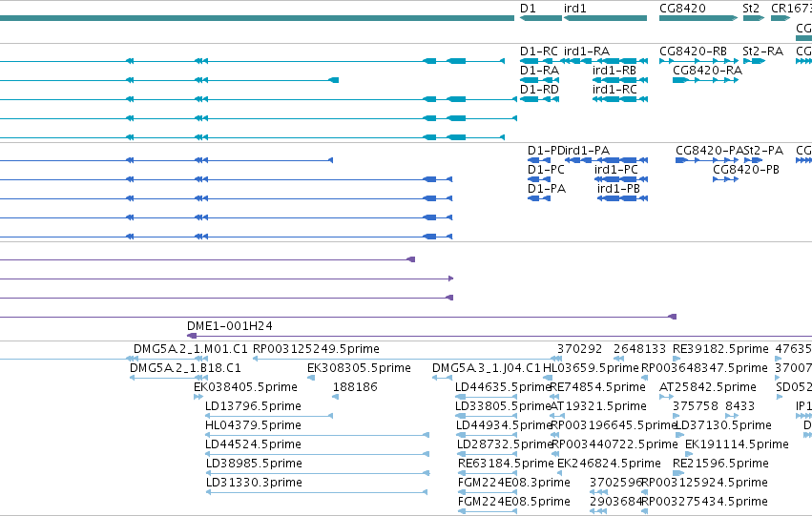Select the D1-RD transcript
The image size is (812, 516).
(539, 99)
